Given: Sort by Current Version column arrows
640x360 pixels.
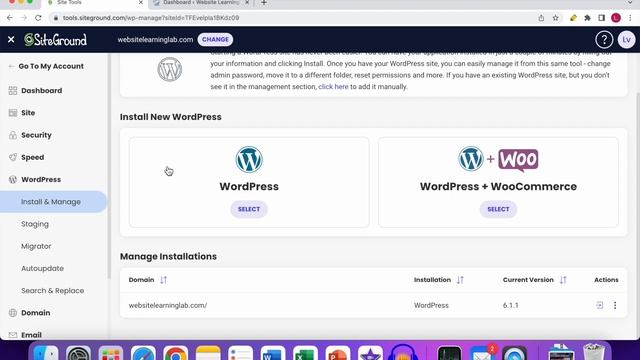Looking at the screenshot, I should 562,280.
